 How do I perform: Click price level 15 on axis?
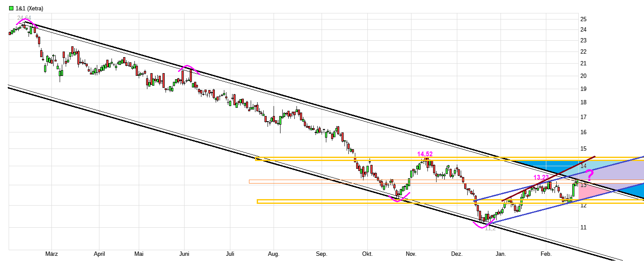tap(583, 148)
